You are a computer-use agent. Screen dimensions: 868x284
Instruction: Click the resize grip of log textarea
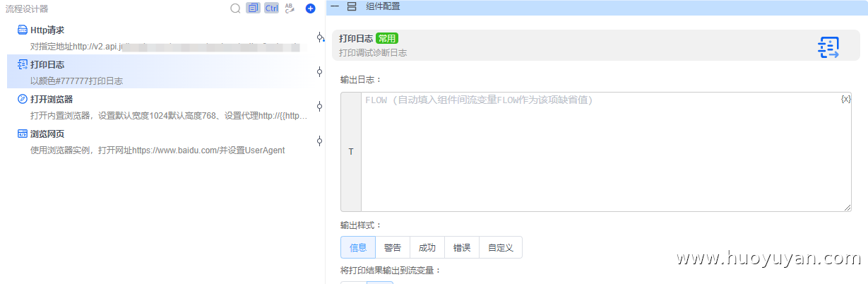847,207
